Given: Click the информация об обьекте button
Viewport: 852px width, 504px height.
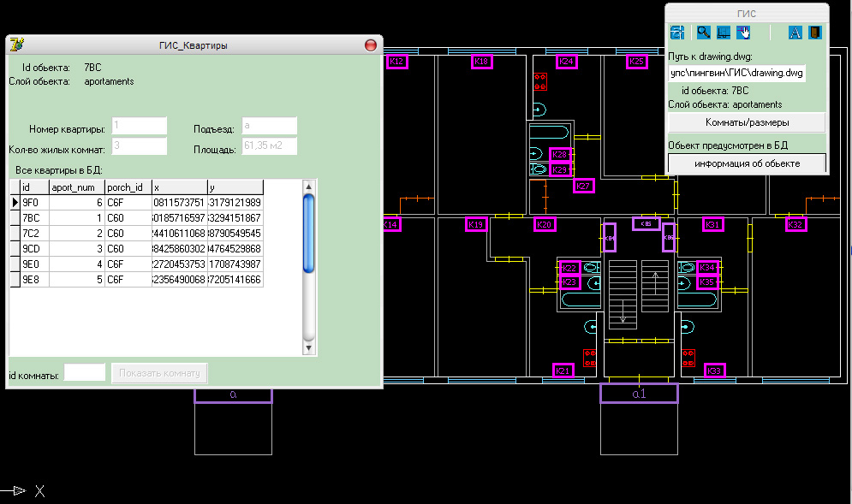Looking at the screenshot, I should coord(747,163).
